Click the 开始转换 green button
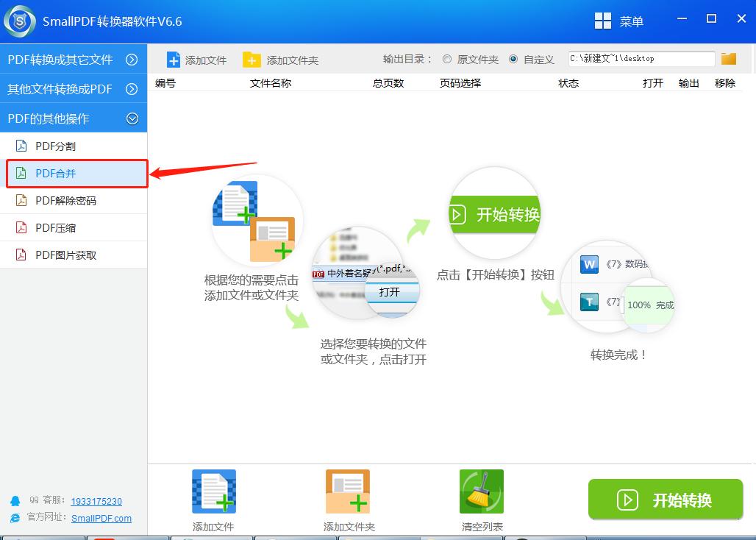756x540 pixels. pos(664,500)
